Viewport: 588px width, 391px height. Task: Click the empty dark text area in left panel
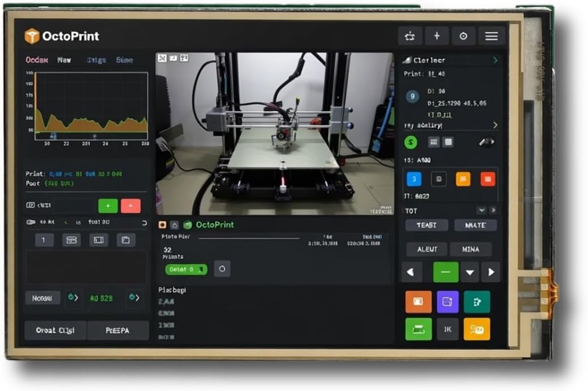pyautogui.click(x=87, y=267)
